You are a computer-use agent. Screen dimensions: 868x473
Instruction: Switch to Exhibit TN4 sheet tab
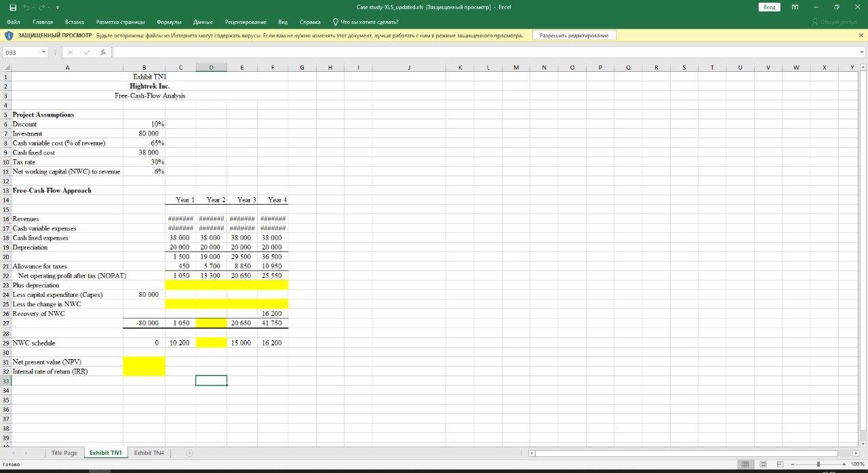pyautogui.click(x=149, y=453)
